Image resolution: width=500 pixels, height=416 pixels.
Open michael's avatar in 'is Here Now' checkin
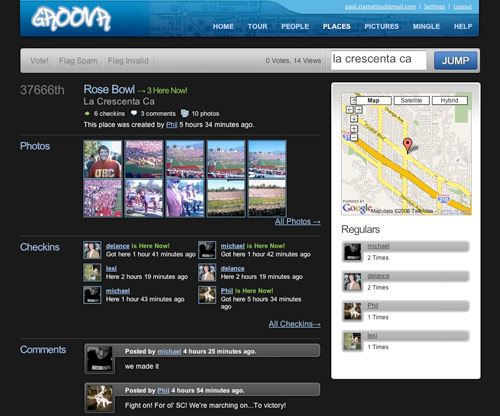tap(207, 250)
